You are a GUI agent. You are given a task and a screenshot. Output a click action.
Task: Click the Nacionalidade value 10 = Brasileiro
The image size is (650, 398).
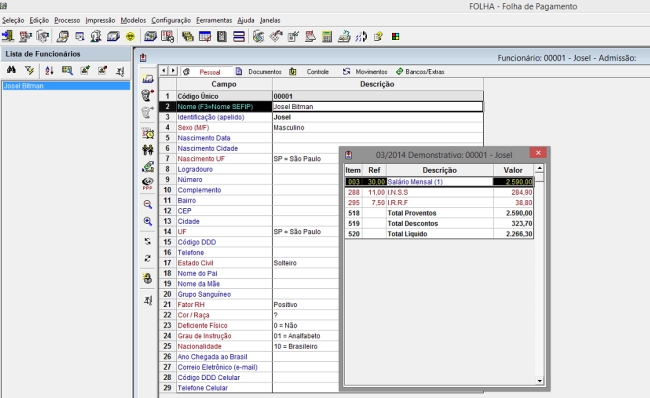296,346
